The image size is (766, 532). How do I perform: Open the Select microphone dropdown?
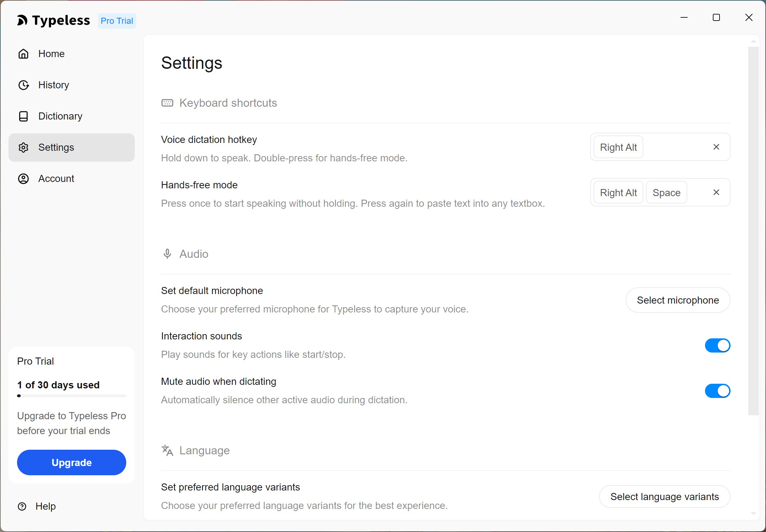coord(678,300)
